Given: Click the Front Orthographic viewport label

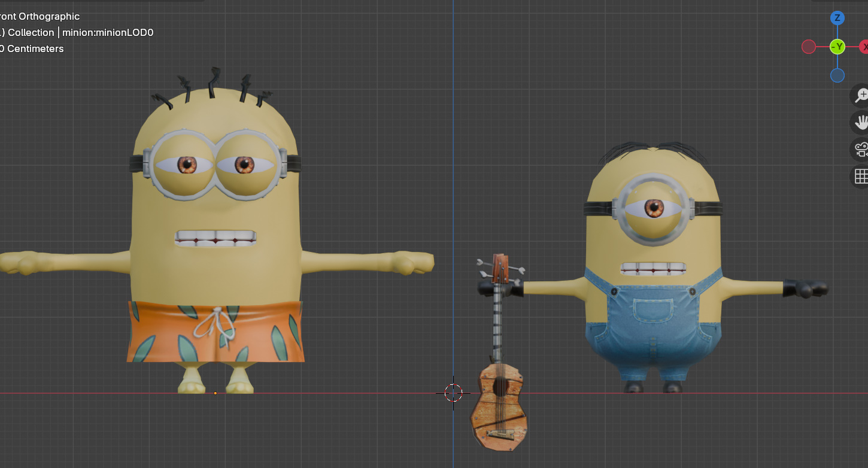Looking at the screenshot, I should coord(40,16).
